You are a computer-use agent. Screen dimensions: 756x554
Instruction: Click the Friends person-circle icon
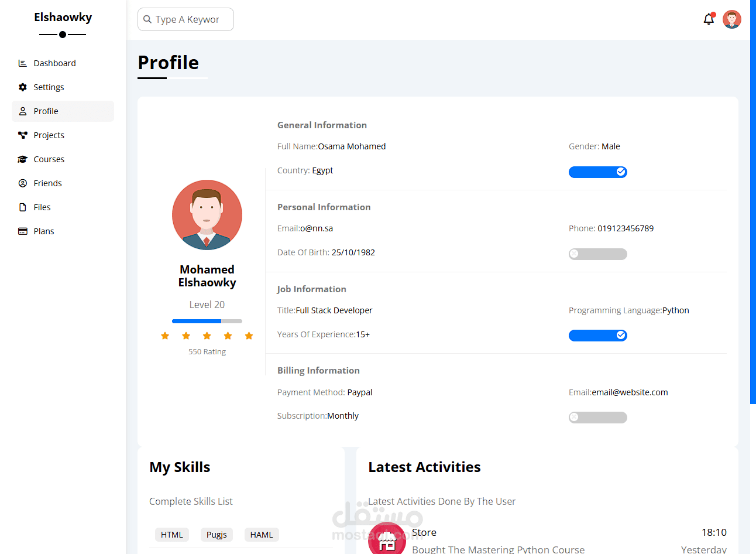(x=23, y=183)
